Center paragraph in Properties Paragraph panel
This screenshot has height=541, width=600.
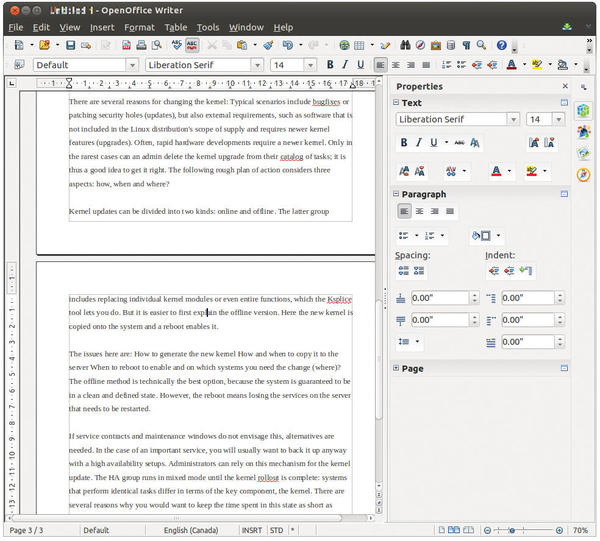tap(419, 211)
